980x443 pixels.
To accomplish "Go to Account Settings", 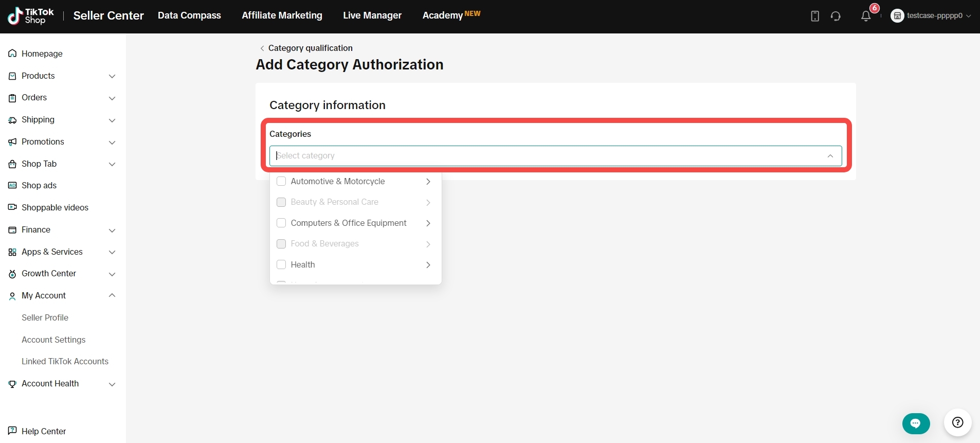I will [x=53, y=340].
